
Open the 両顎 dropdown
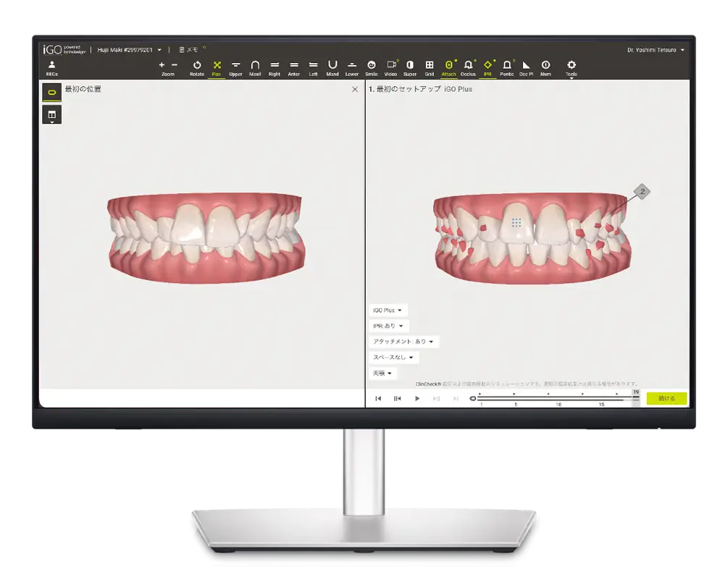[x=382, y=373]
